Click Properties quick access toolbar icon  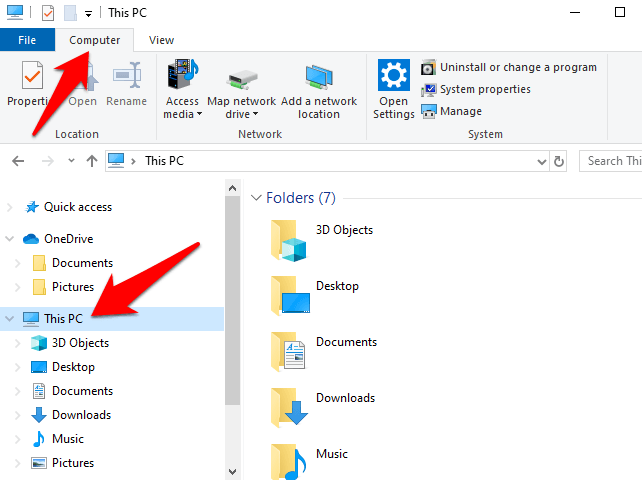point(48,13)
